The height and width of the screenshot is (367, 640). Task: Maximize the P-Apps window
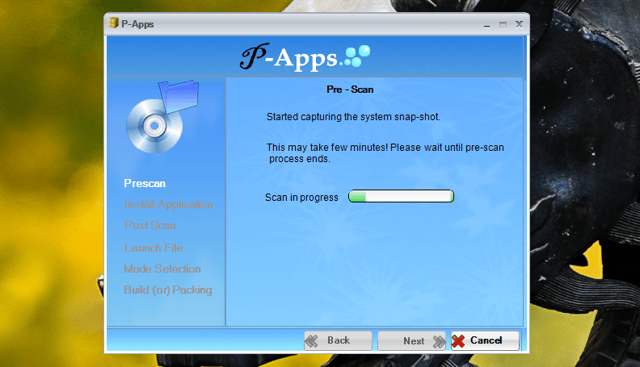click(503, 24)
